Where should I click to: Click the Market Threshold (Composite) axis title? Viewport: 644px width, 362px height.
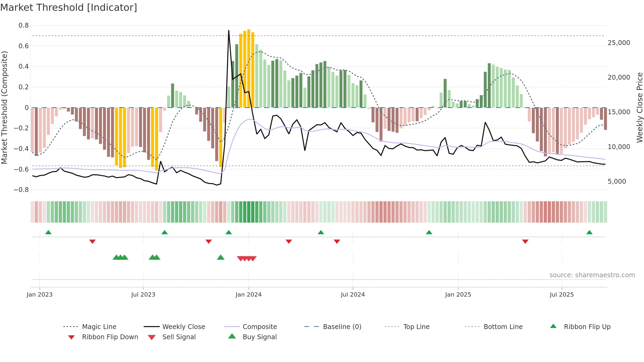pos(4,108)
